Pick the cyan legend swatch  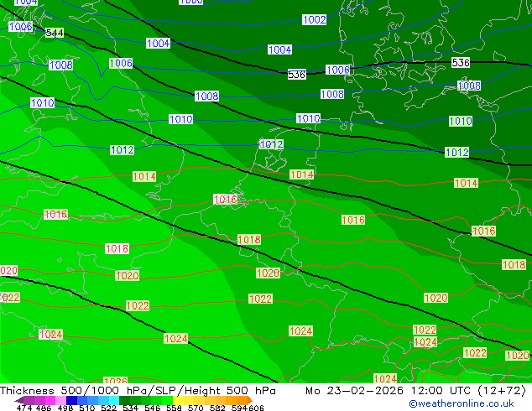click(x=114, y=400)
